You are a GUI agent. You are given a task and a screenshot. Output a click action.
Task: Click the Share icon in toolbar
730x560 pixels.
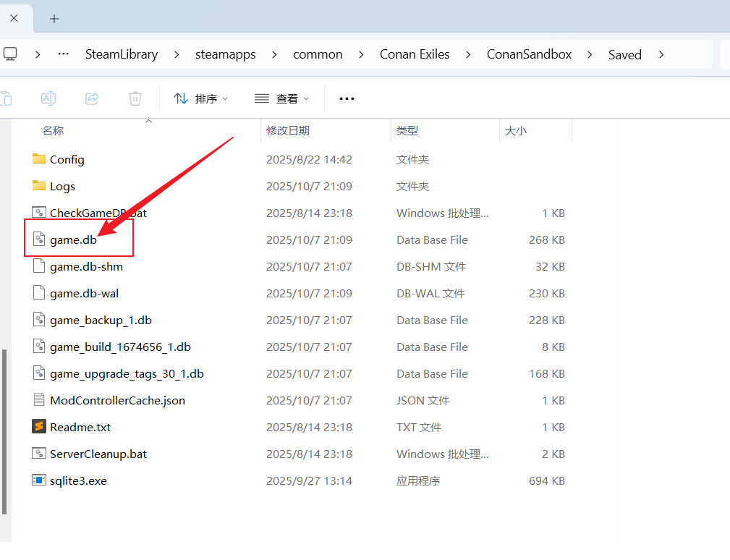coord(92,98)
